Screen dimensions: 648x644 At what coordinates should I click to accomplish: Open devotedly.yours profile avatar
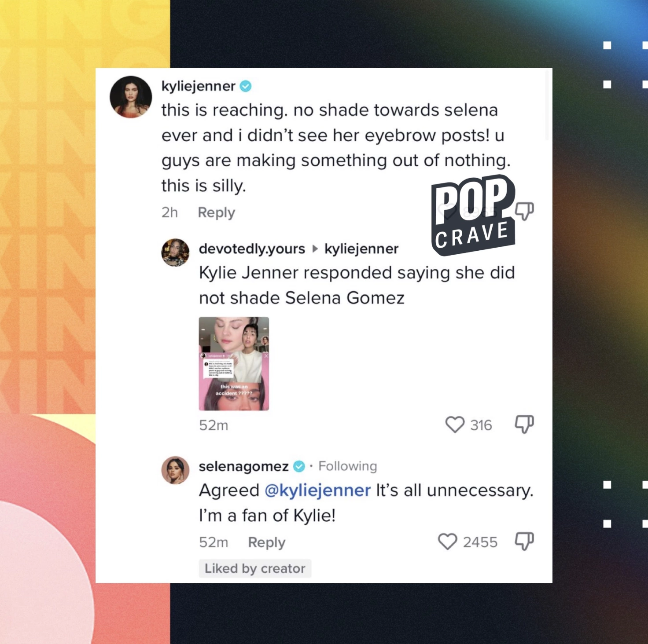tap(175, 252)
